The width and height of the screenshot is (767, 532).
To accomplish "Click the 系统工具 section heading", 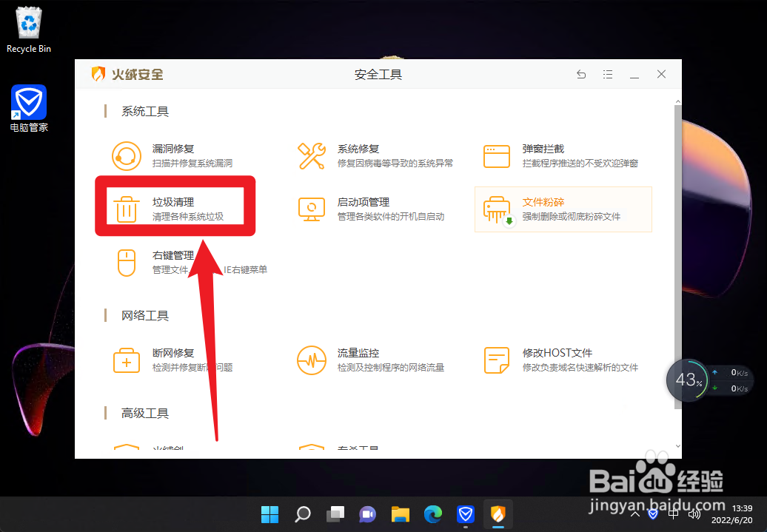I will [x=145, y=112].
